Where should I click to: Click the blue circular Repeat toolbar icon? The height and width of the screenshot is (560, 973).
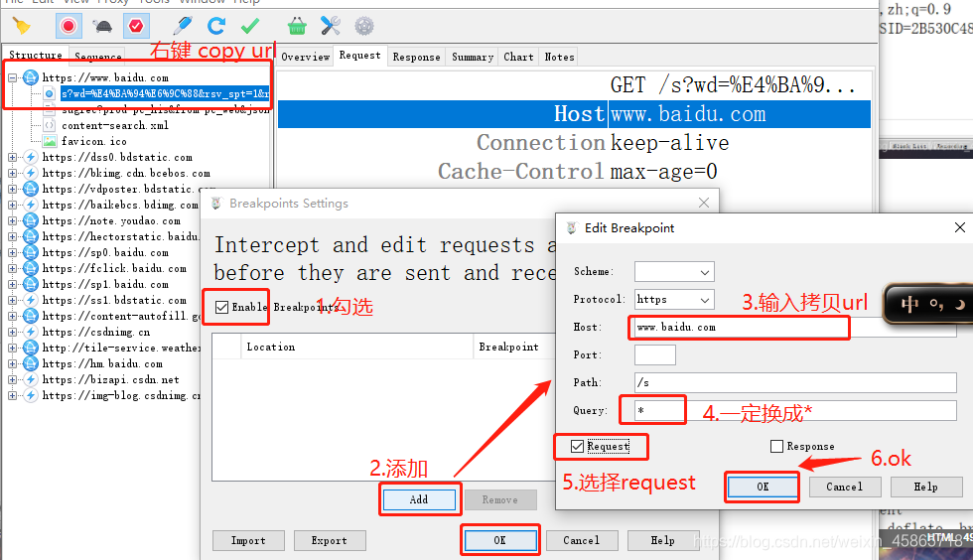(x=216, y=26)
